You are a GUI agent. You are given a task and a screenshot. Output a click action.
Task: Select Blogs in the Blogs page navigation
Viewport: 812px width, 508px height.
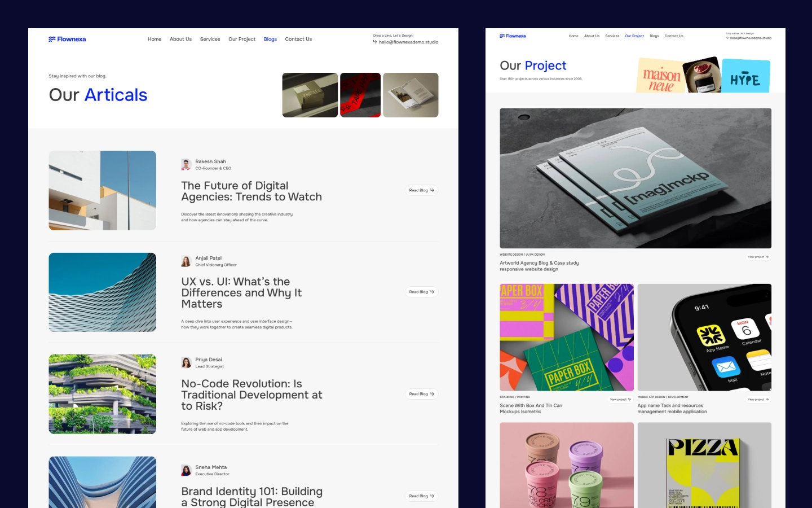pos(270,40)
